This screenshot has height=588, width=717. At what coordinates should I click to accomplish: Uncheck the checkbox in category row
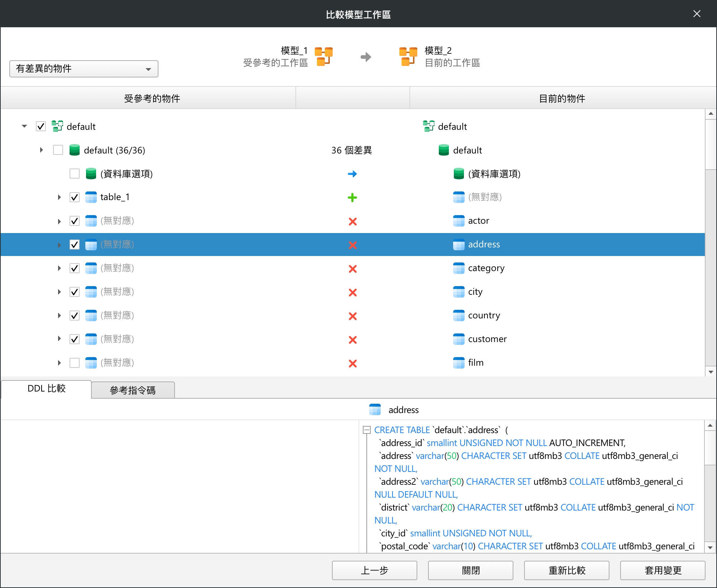[75, 268]
